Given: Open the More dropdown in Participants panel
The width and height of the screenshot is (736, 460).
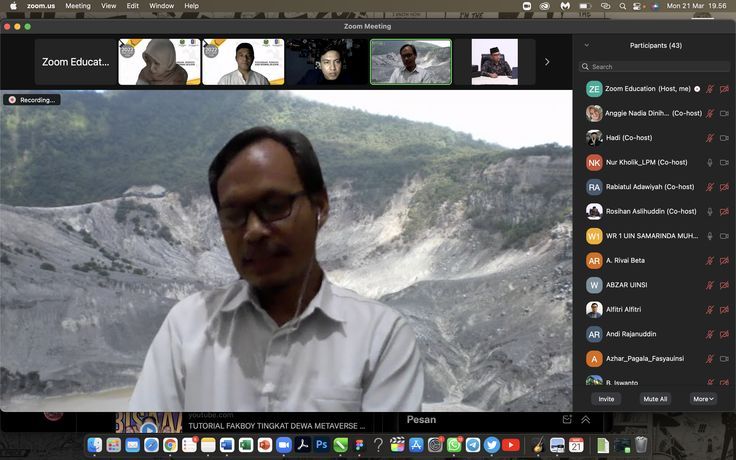Looking at the screenshot, I should [703, 399].
